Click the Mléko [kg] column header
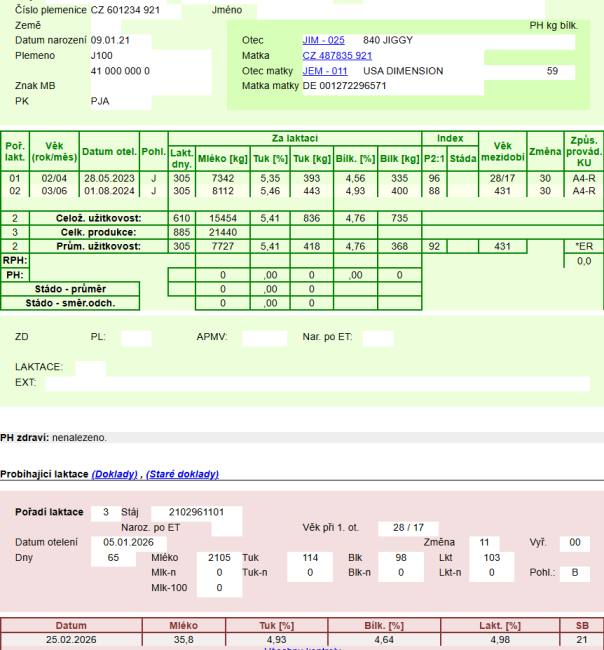This screenshot has height=650, width=604. pyautogui.click(x=222, y=158)
